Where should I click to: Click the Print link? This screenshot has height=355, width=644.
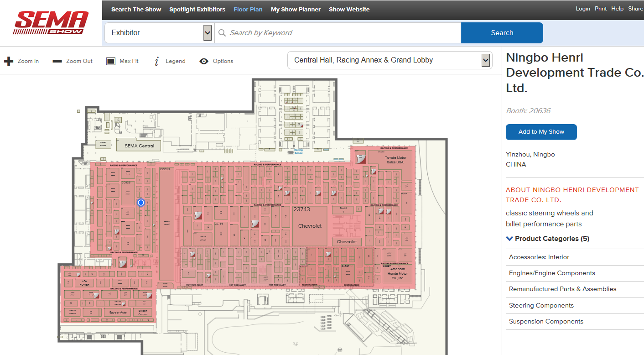point(601,9)
